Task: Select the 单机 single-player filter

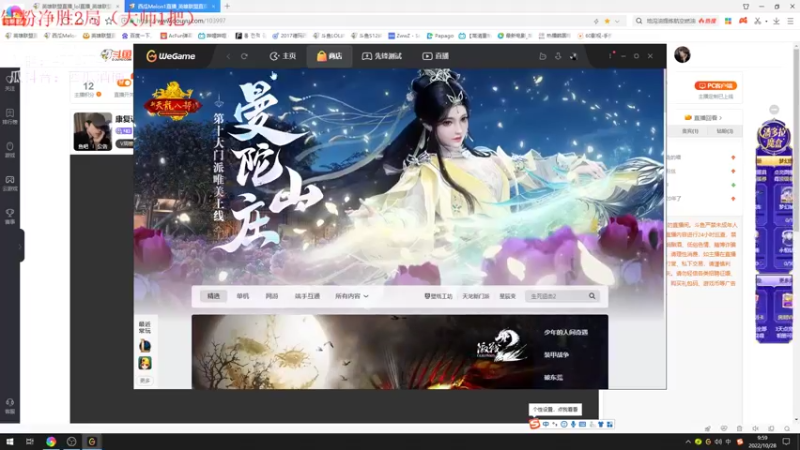Action: click(243, 296)
